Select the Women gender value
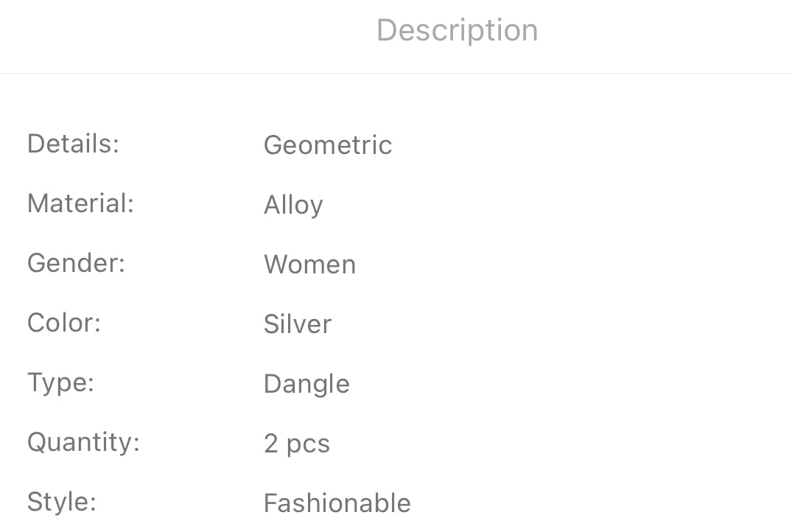 309,265
